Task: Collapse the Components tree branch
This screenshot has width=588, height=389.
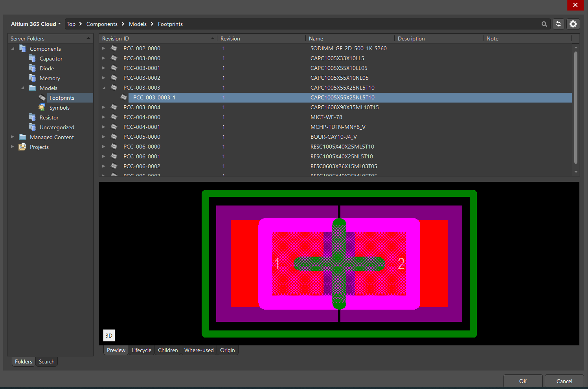Action: pyautogui.click(x=13, y=48)
